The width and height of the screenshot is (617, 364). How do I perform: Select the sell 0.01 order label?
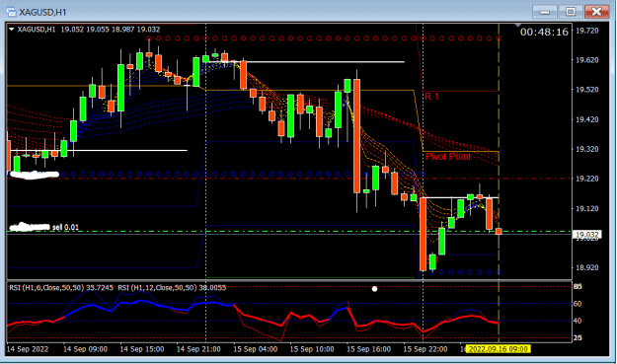click(x=65, y=227)
